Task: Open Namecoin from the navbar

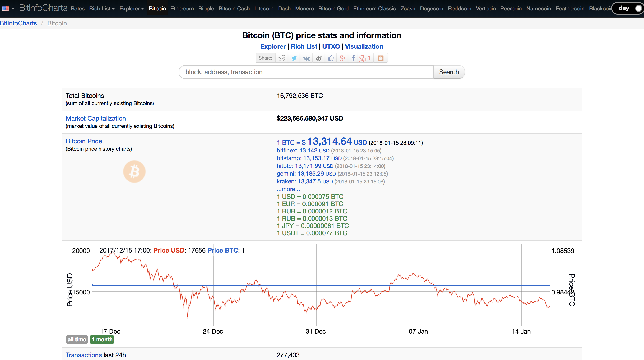Action: click(539, 8)
